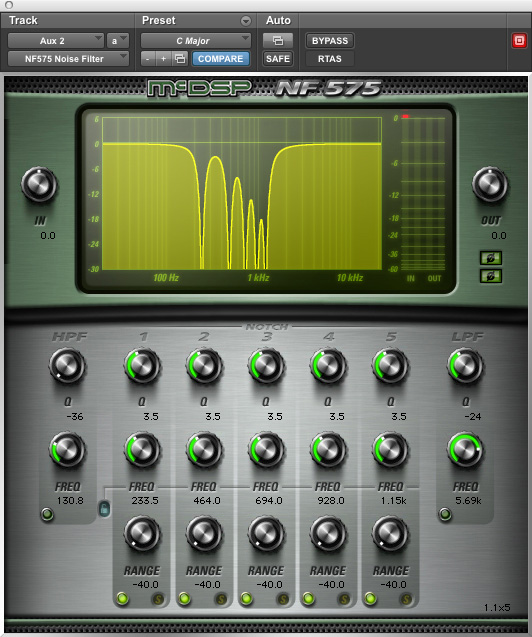
Task: Click the notch 5 frequency value 1.15k
Action: (x=393, y=500)
